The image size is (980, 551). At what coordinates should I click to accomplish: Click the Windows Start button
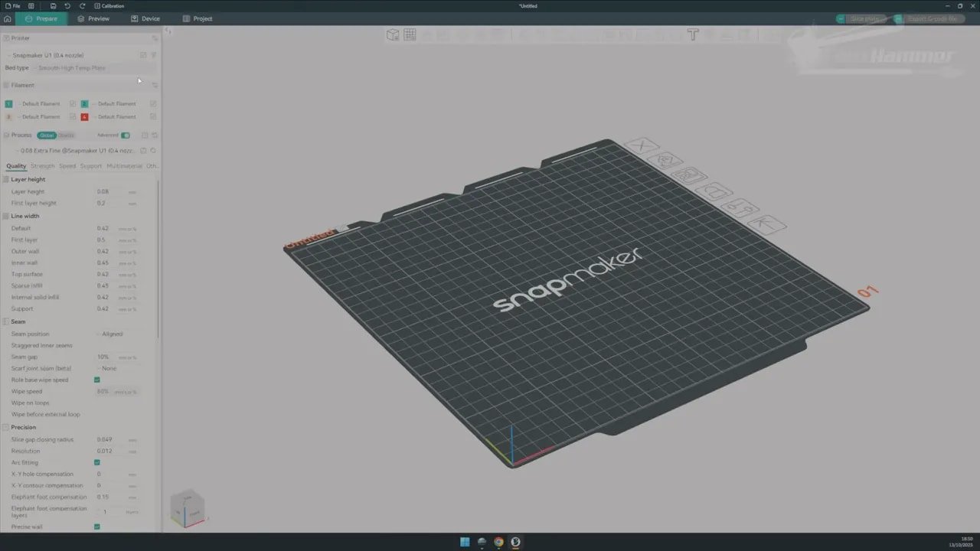[x=465, y=542]
